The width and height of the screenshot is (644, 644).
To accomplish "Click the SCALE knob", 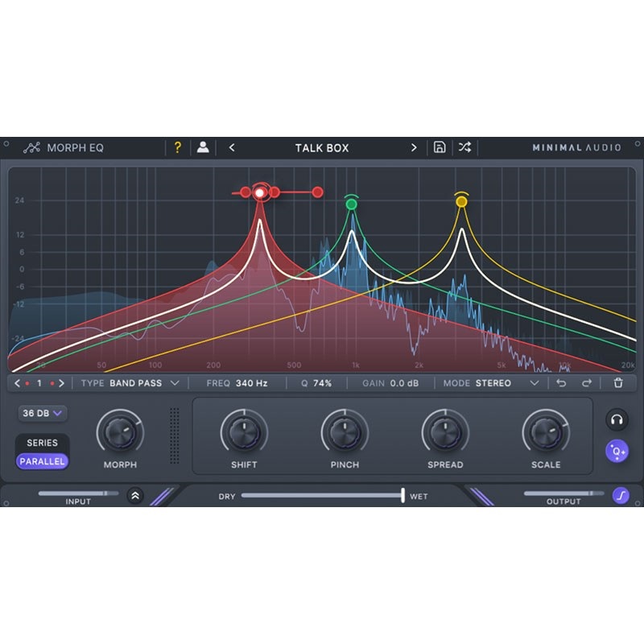I will click(546, 432).
